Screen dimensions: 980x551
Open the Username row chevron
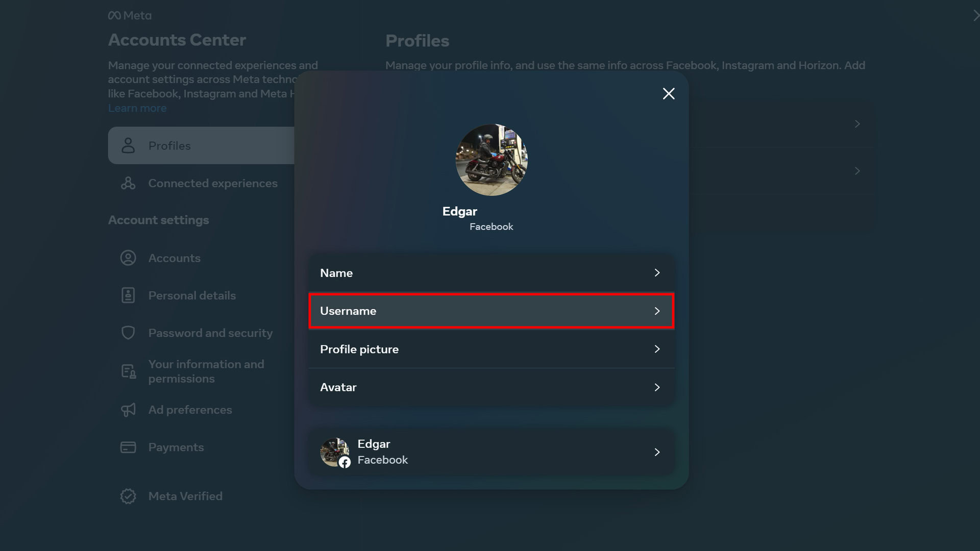click(x=657, y=311)
